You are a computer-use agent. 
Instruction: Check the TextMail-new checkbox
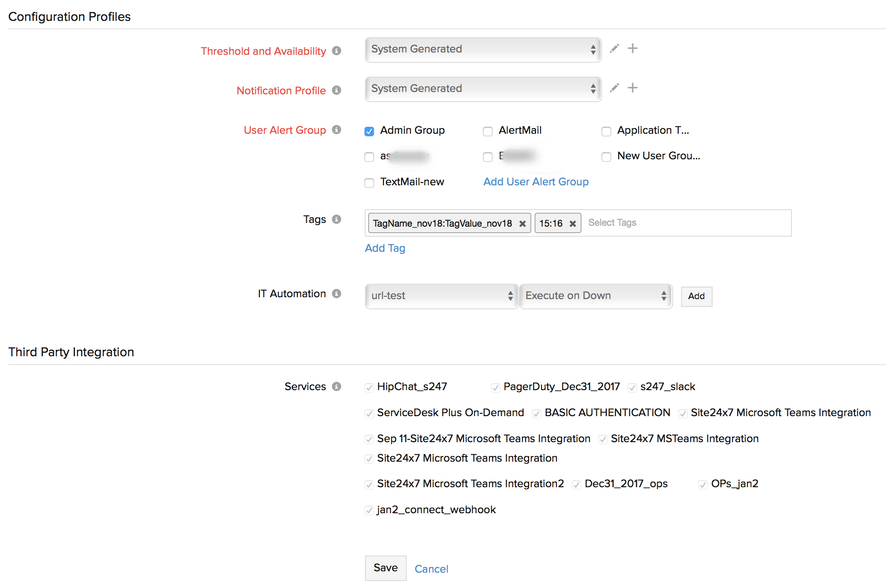369,183
